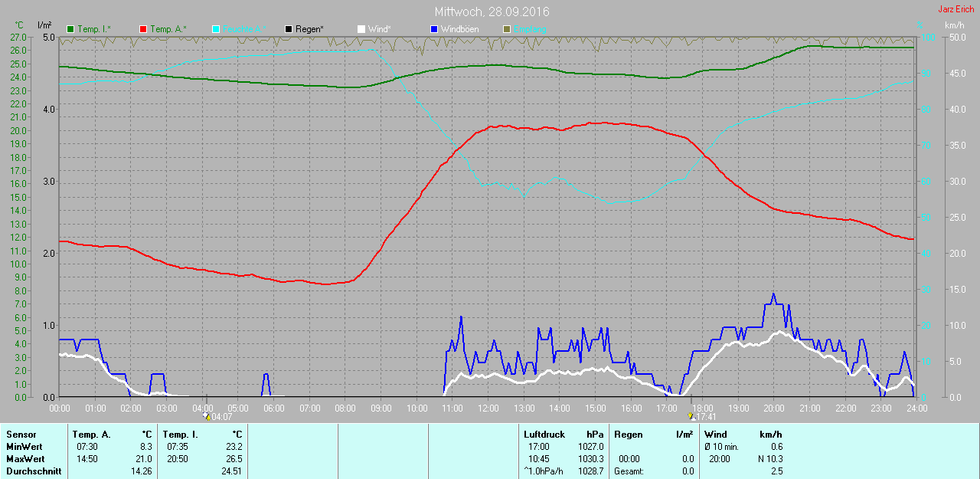Select the 'Regen*' legend label

tap(309, 29)
